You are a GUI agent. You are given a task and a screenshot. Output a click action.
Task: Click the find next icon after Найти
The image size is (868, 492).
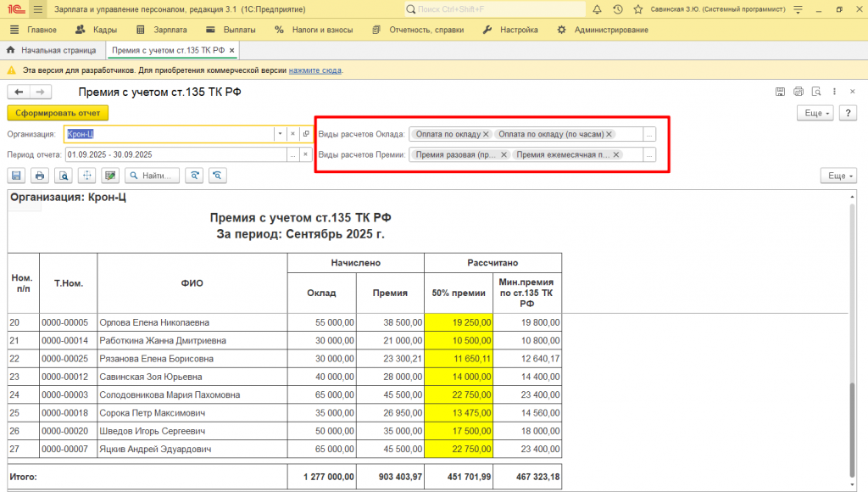[x=195, y=176]
